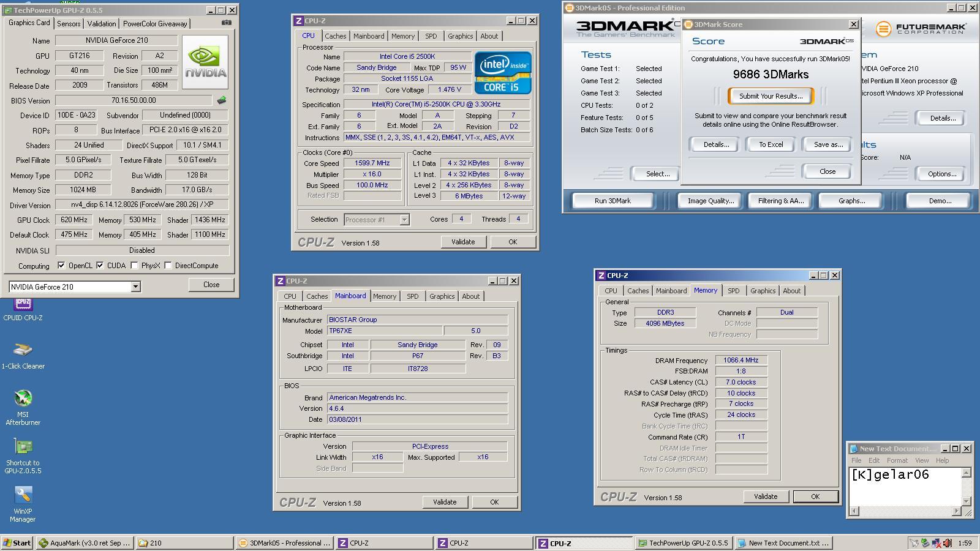
Task: Click the Save as... button in score dialog
Action: coord(828,144)
